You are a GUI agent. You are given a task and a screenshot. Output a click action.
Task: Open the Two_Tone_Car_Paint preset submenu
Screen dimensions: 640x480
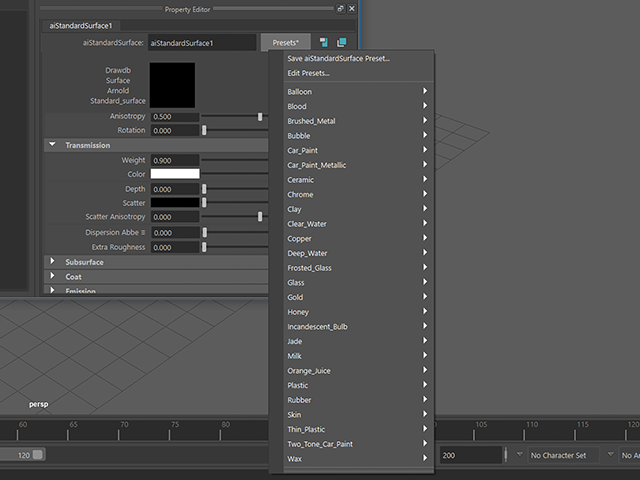point(358,444)
